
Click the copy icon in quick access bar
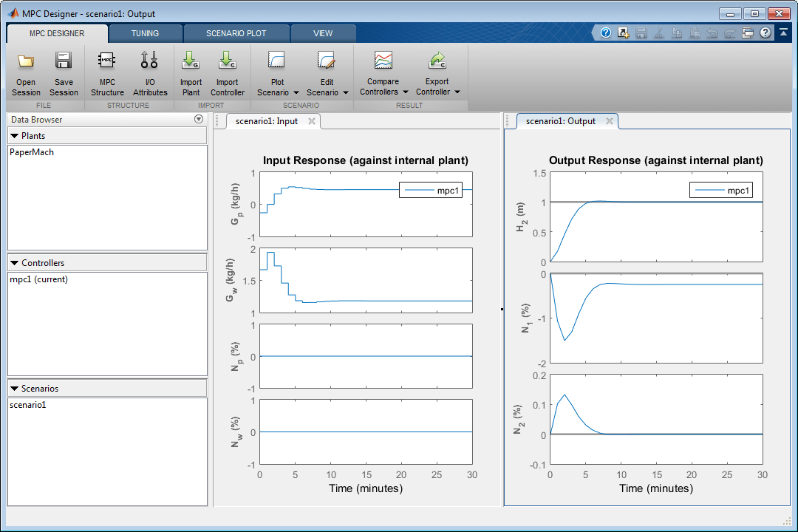pos(677,33)
